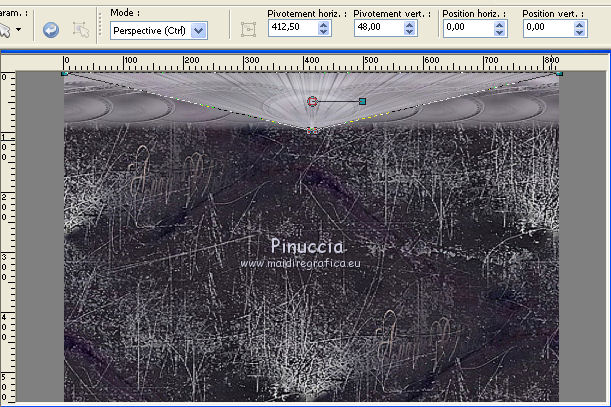The image size is (611, 407).
Task: Click the top-right corner transform handle
Action: (560, 73)
